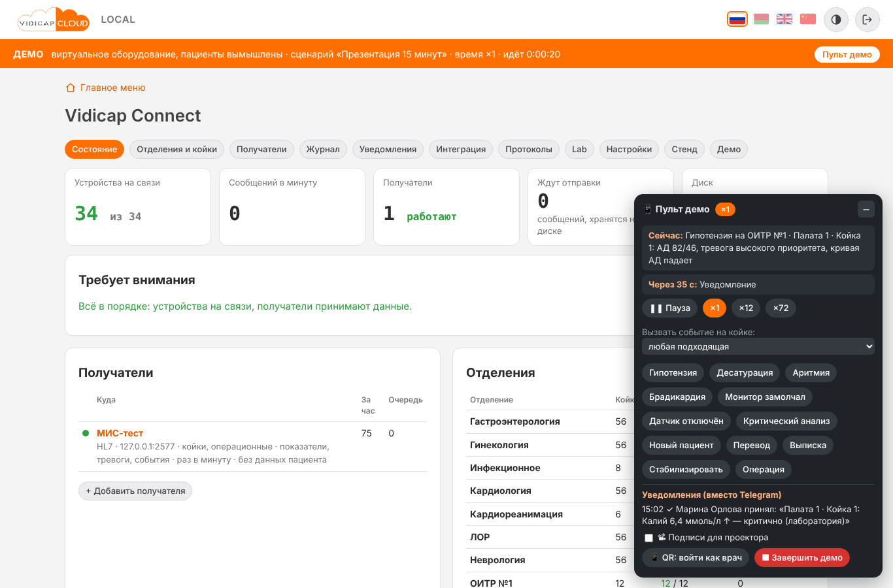Click the Пульт демо banner button

point(847,54)
